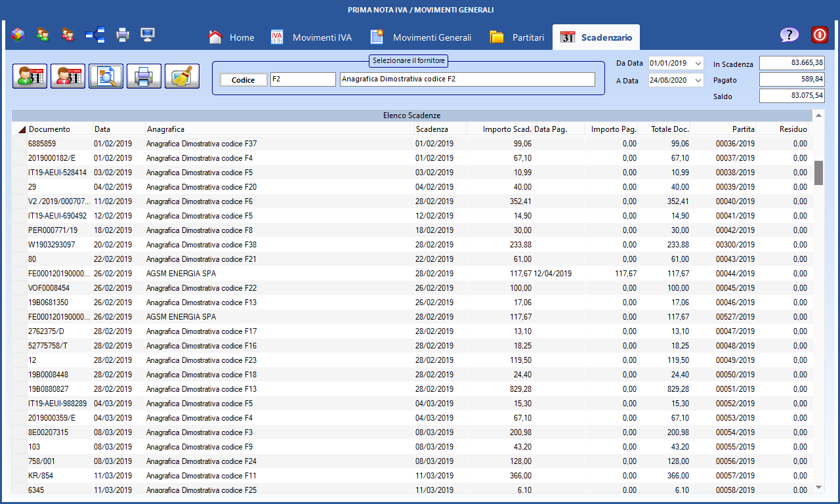This screenshot has height=504, width=840.
Task: Print the schedule list with large printer button
Action: click(144, 76)
